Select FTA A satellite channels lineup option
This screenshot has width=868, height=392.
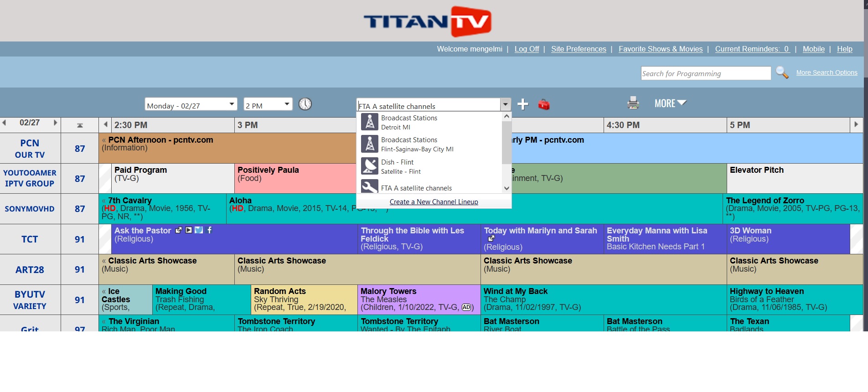(429, 187)
